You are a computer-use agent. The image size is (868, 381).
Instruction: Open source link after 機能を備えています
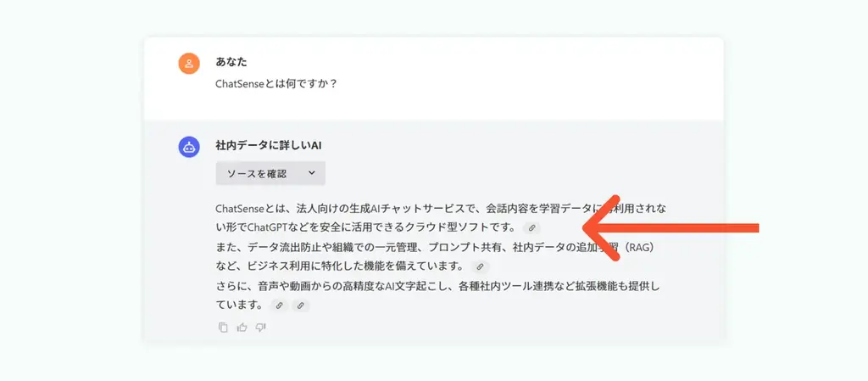[x=480, y=266]
